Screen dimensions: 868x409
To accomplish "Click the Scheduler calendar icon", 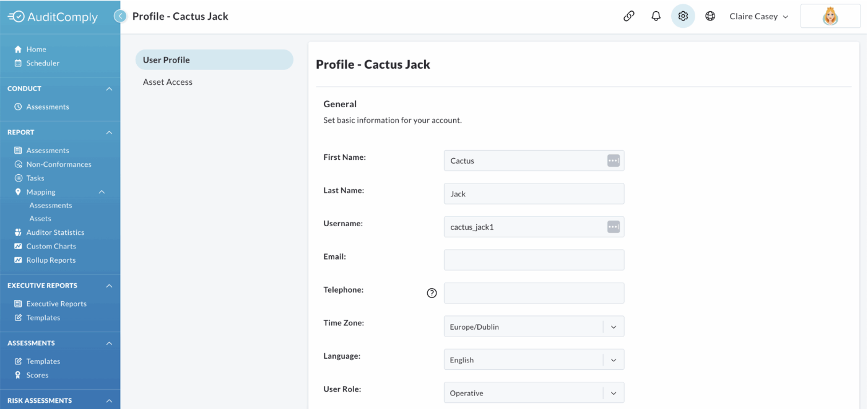I will tap(18, 63).
